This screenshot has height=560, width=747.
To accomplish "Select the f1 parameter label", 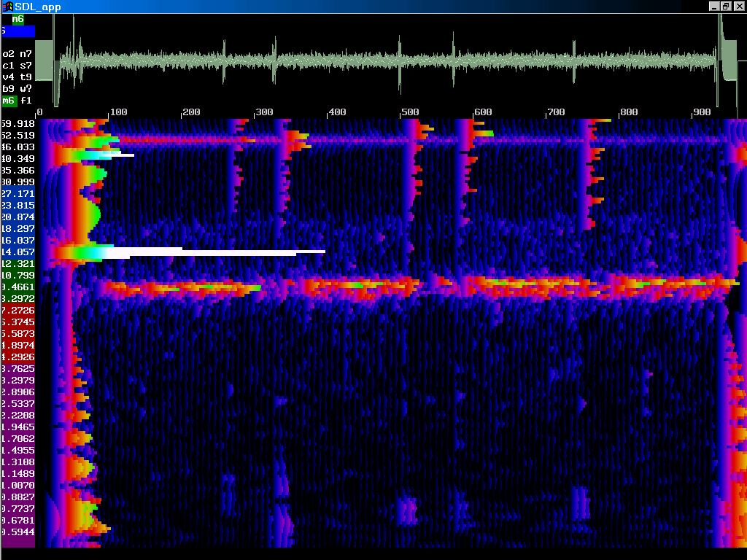I will pyautogui.click(x=26, y=100).
